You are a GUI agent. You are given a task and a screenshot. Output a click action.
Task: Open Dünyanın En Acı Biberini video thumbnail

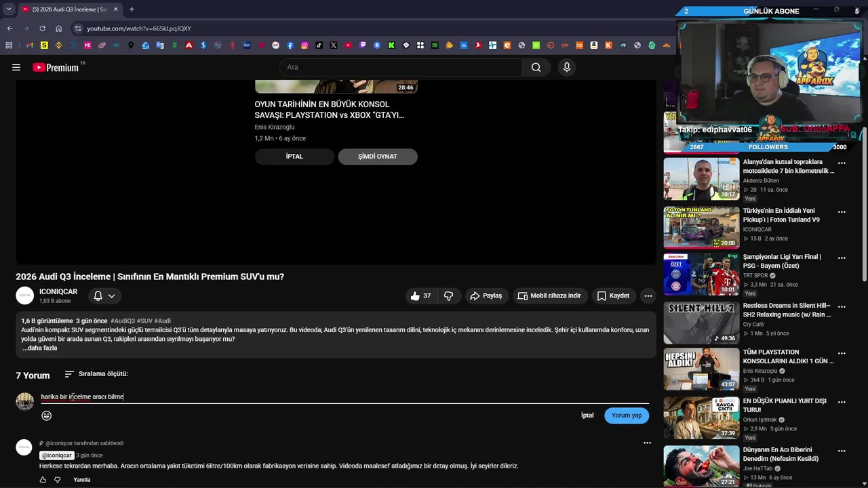(701, 466)
